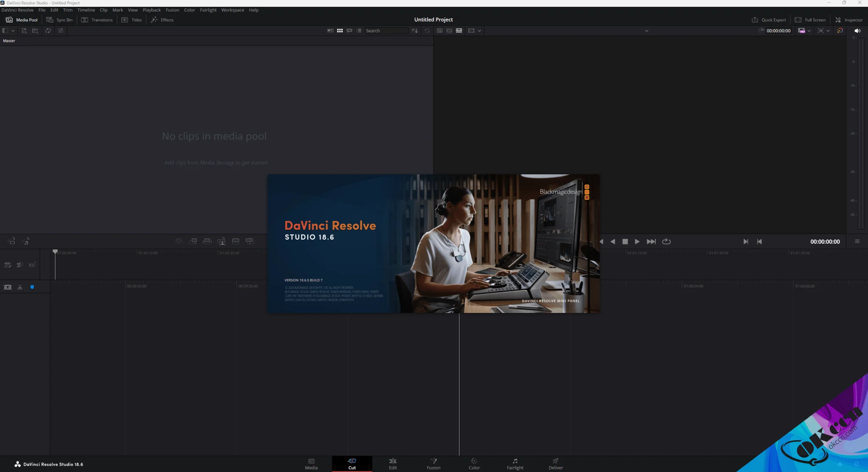
Task: Toggle Loop playback icon
Action: 666,242
